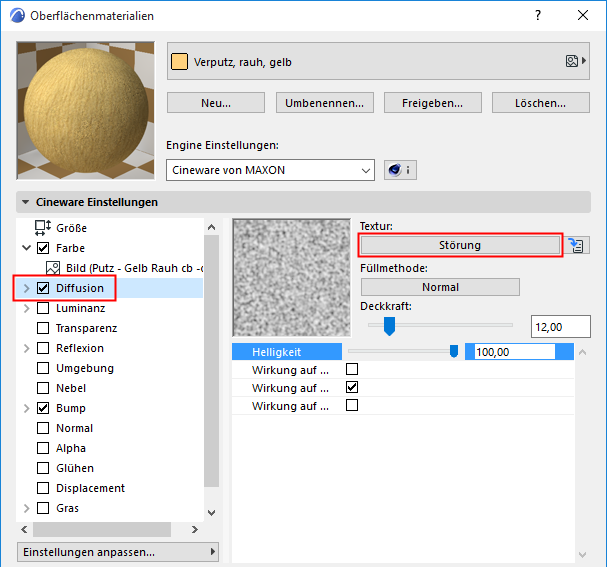Screen dimensions: 607x567
Task: Enable the Alpha channel checkbox
Action: [43, 448]
